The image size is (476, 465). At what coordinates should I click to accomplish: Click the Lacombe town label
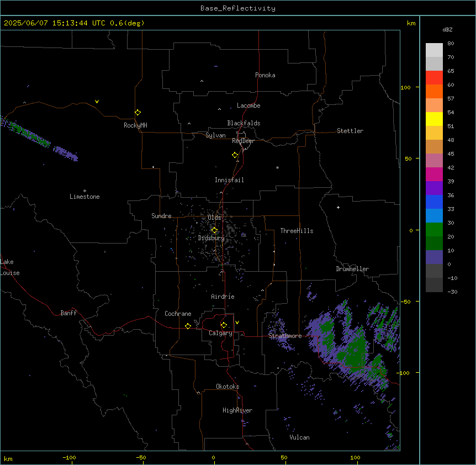coord(248,105)
